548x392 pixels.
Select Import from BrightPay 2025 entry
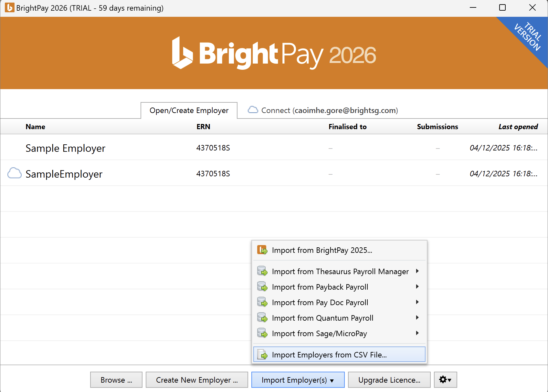[x=322, y=250]
